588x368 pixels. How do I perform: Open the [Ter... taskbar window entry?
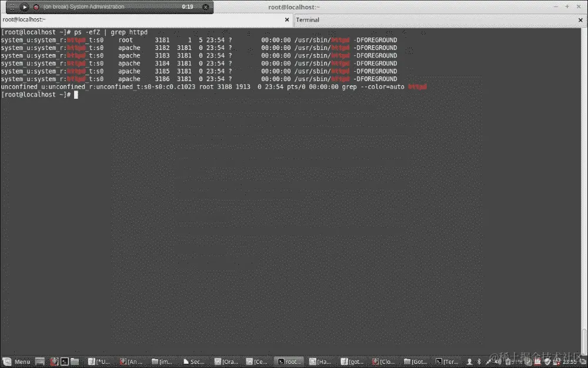pyautogui.click(x=447, y=361)
